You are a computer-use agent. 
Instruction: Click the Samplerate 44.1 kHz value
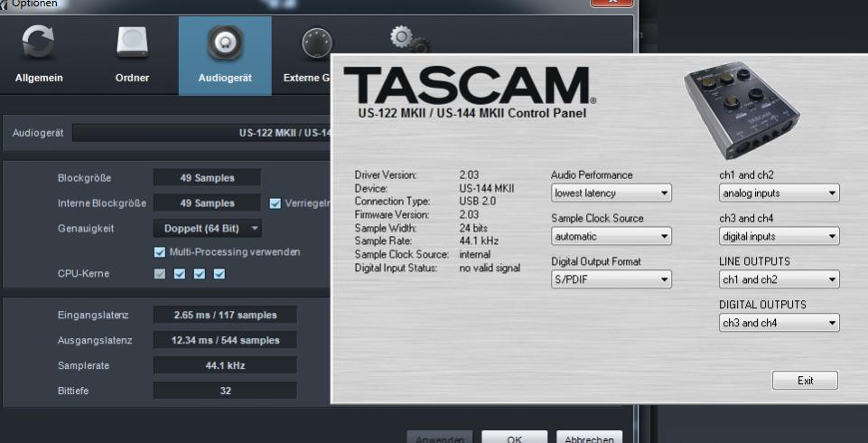pos(225,365)
